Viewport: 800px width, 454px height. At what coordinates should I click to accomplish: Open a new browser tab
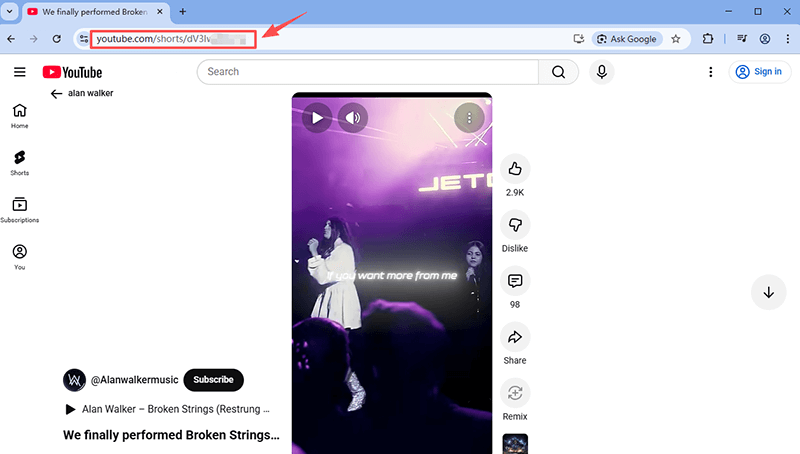(183, 12)
